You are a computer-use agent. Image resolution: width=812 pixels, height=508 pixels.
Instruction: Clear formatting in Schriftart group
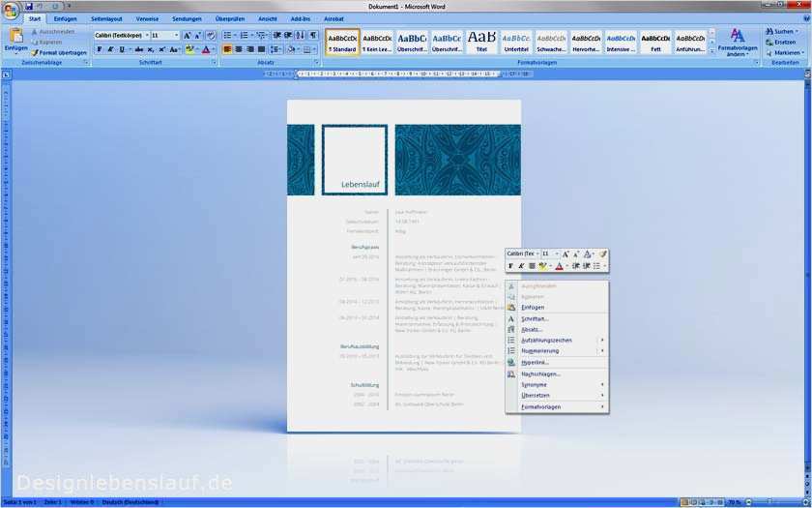(x=211, y=35)
